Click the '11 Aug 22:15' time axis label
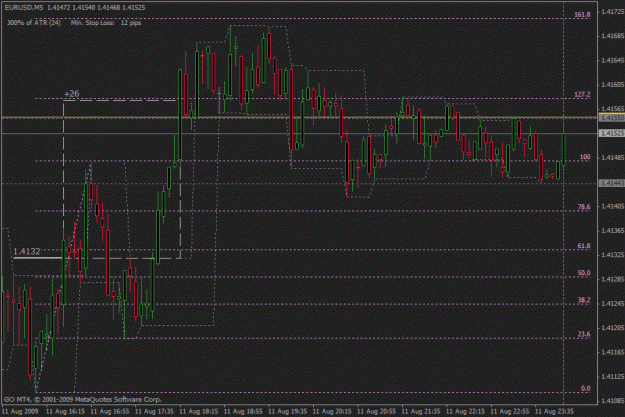 (x=465, y=411)
